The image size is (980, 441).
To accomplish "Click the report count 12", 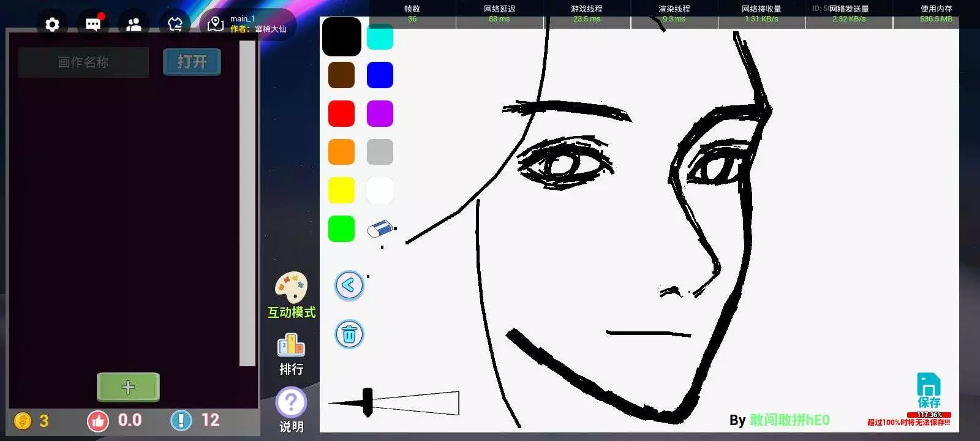I will tap(210, 420).
